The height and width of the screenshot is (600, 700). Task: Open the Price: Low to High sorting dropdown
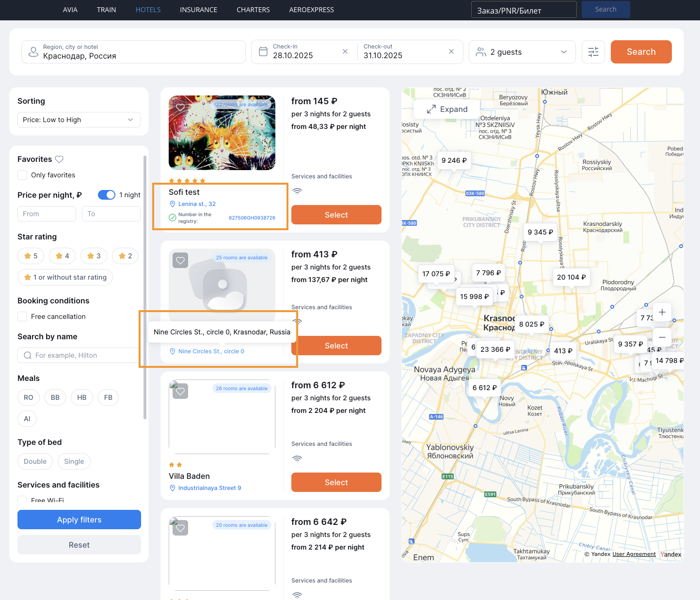pyautogui.click(x=79, y=120)
